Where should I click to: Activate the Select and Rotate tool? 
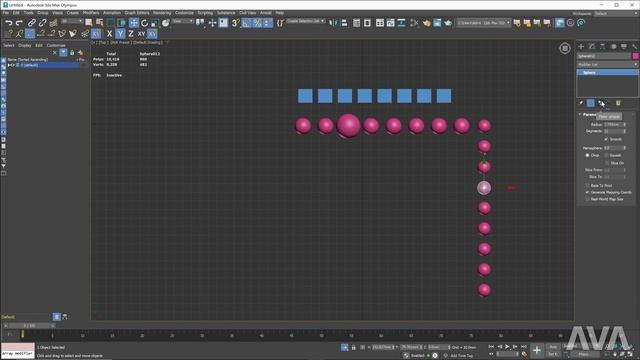[x=144, y=23]
